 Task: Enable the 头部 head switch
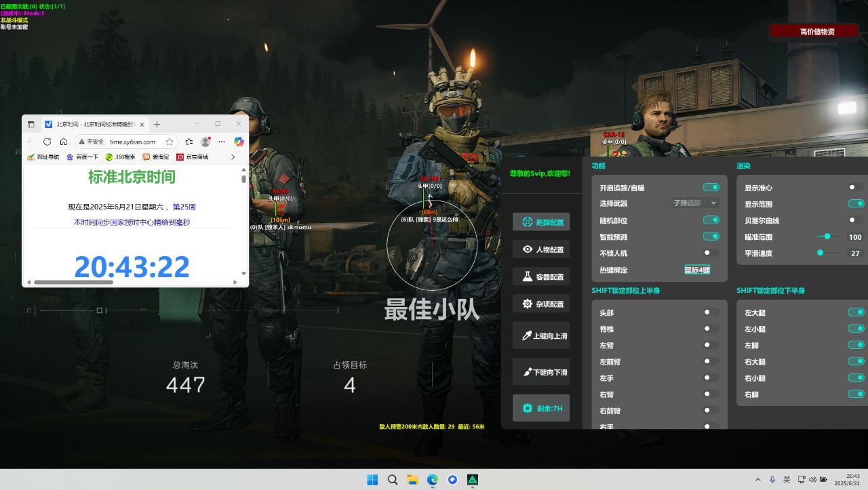(x=711, y=312)
